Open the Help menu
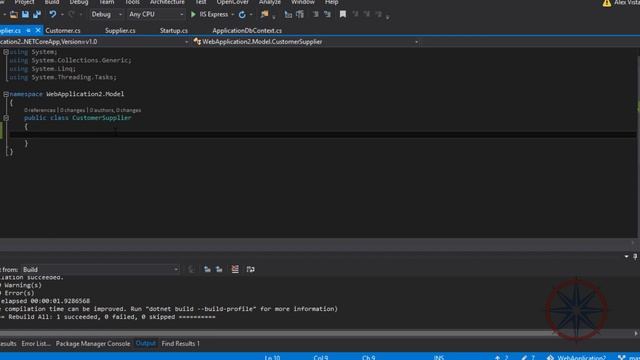This screenshot has height=360, width=640. click(x=331, y=2)
